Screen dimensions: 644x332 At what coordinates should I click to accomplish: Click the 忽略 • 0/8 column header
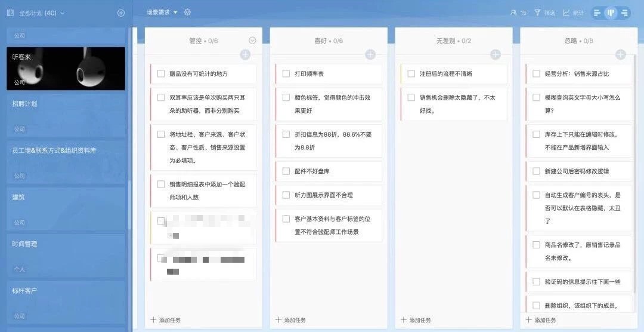pyautogui.click(x=579, y=41)
